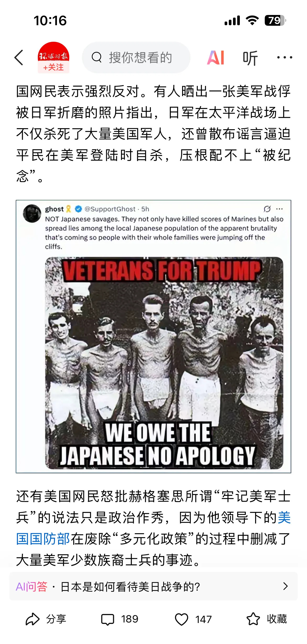Follow the account via +关注 button
The width and height of the screenshot is (307, 644).
click(54, 67)
